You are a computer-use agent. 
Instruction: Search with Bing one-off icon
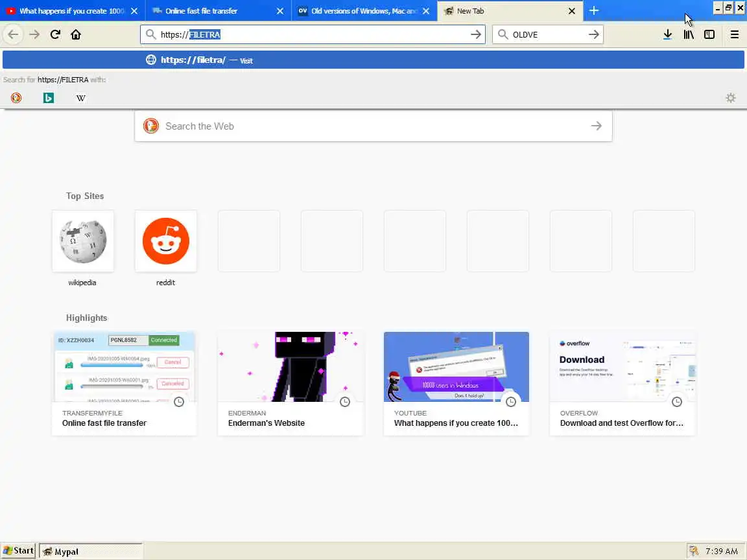click(49, 98)
